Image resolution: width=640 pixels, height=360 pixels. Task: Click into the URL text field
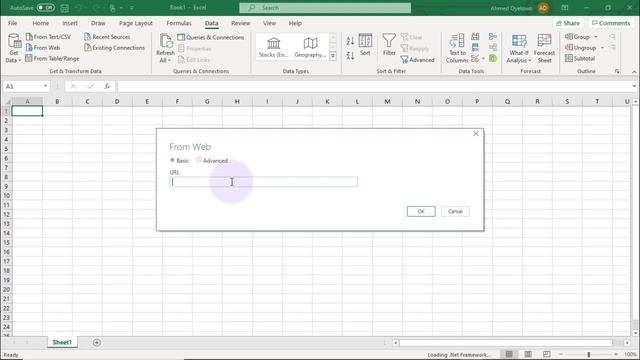(x=264, y=182)
